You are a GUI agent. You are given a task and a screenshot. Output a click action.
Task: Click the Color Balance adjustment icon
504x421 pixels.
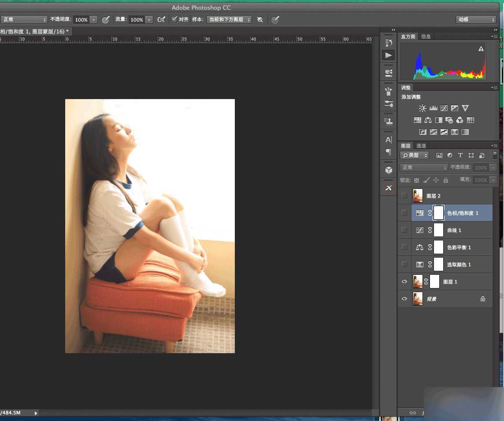(428, 120)
